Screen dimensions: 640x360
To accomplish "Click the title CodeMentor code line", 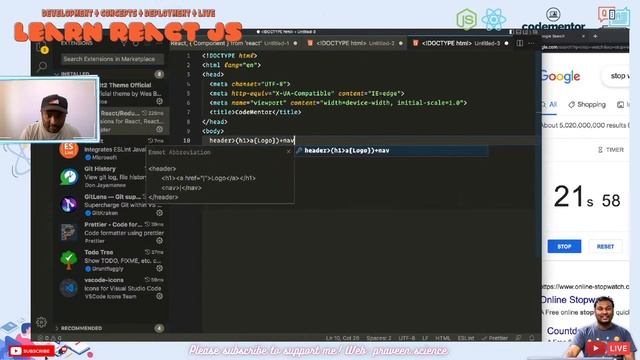I will point(256,112).
